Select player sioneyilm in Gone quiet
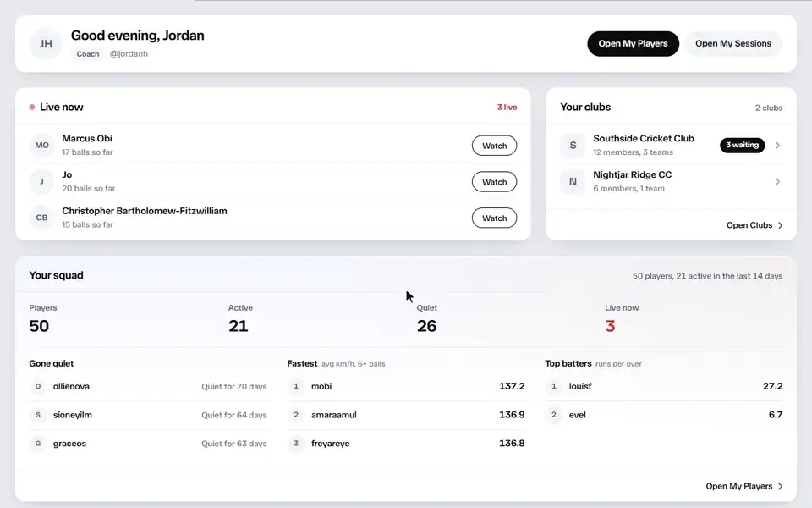 [x=73, y=415]
